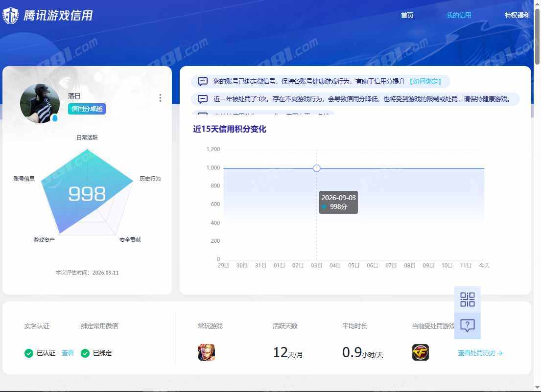Open the help question bubble icon
541x392 pixels.
(x=467, y=325)
